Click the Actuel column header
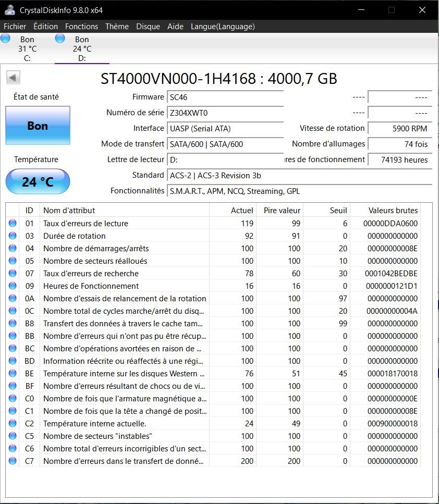Image resolution: width=439 pixels, height=504 pixels. 233,210
